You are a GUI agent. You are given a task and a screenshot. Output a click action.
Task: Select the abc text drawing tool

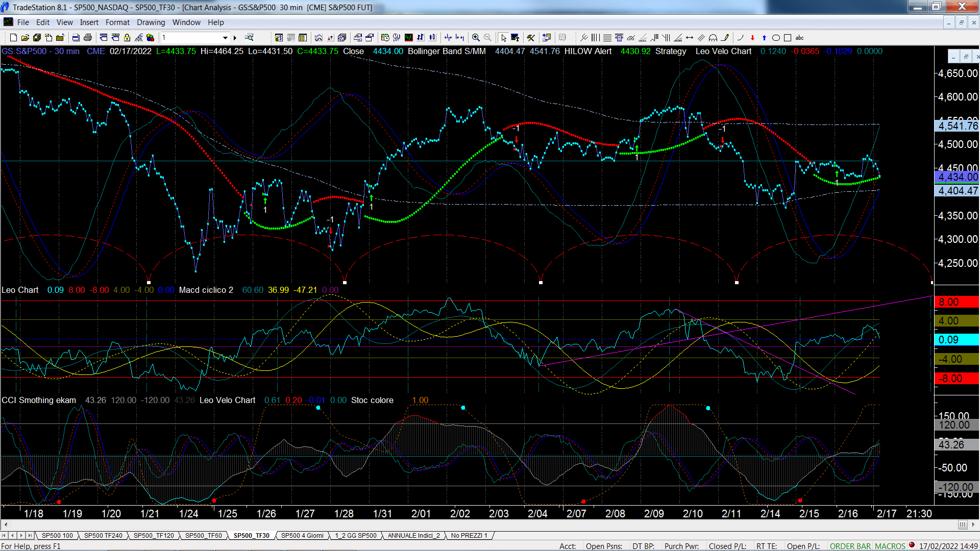[800, 37]
